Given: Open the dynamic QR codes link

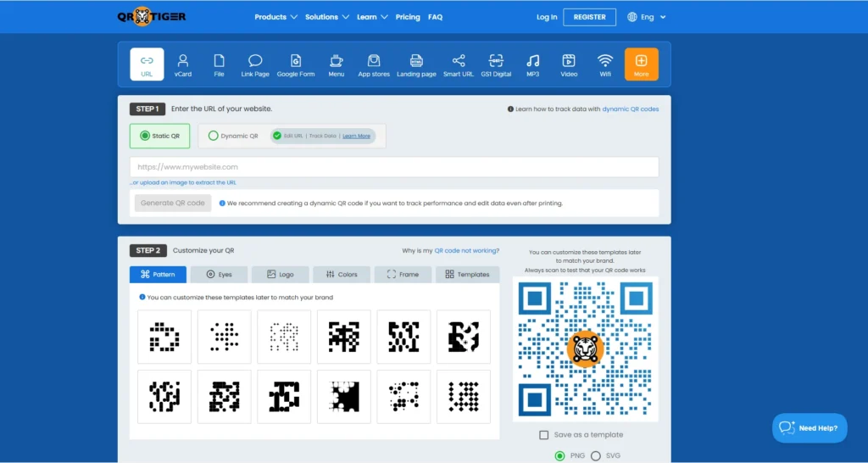Looking at the screenshot, I should [631, 109].
